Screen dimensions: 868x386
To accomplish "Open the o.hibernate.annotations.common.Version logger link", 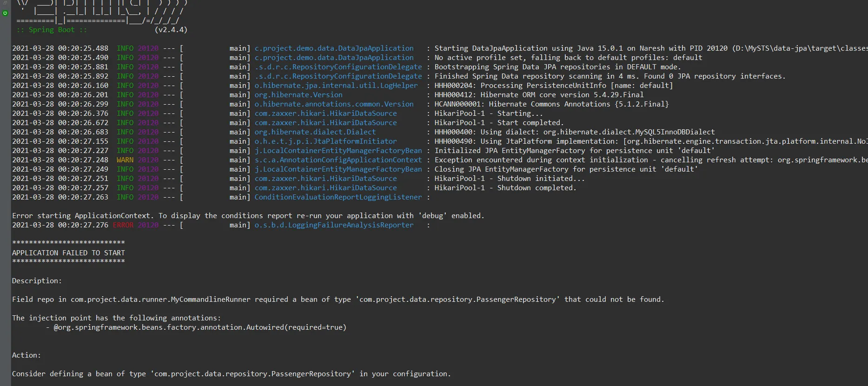I will pyautogui.click(x=334, y=104).
